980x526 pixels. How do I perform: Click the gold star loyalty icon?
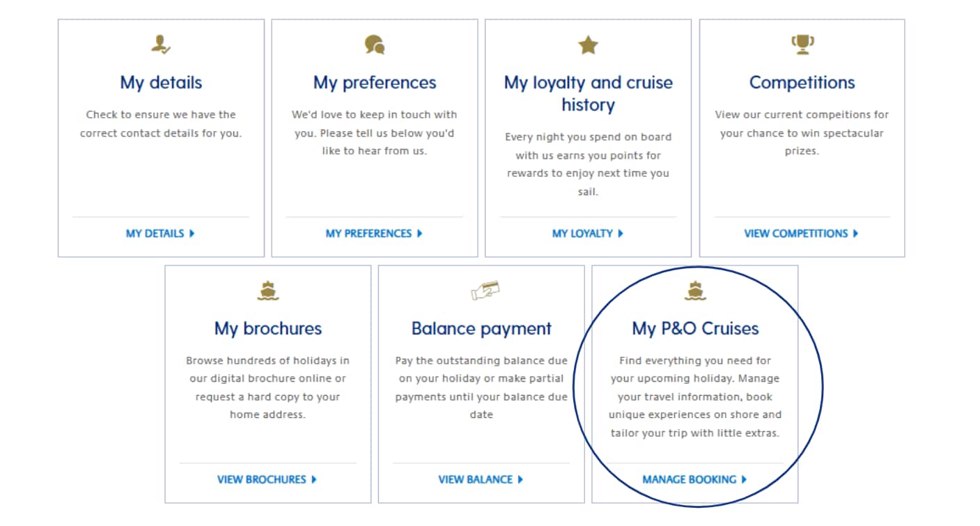pyautogui.click(x=589, y=45)
